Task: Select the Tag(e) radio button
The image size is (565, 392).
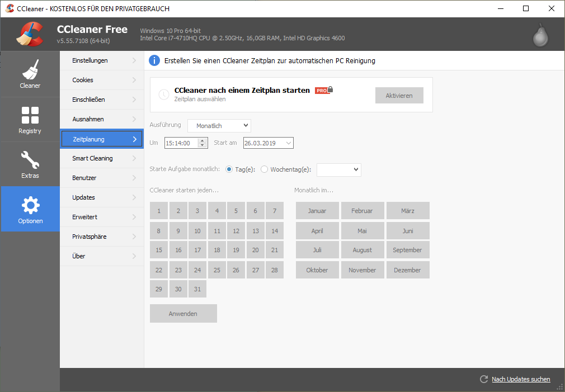Action: 229,169
